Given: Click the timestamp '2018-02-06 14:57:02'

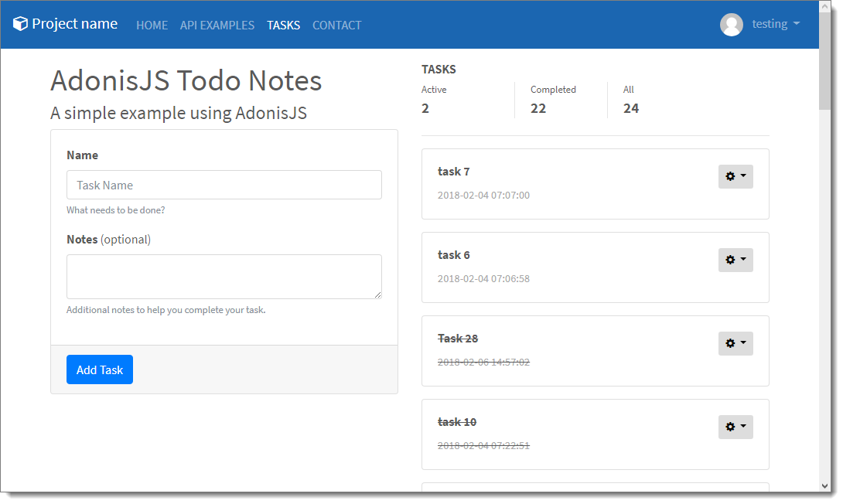Looking at the screenshot, I should (483, 362).
